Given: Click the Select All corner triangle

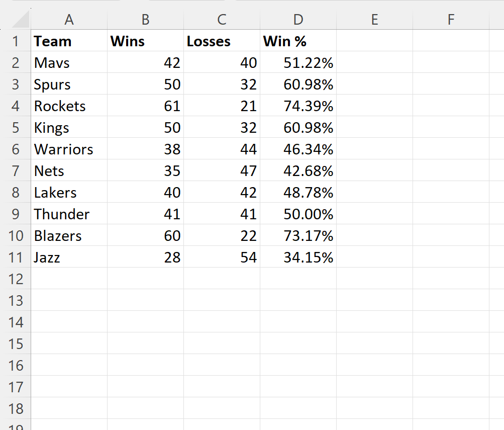Looking at the screenshot, I should (x=16, y=19).
